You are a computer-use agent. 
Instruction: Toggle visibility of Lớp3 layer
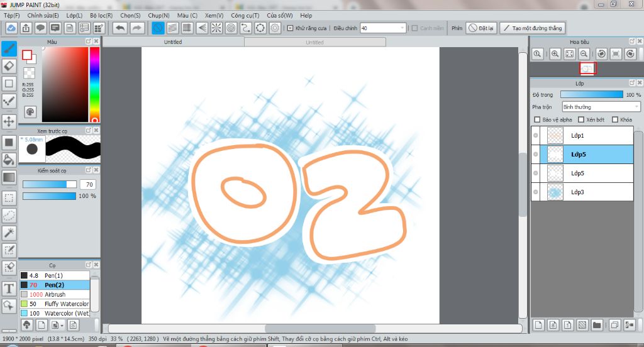pyautogui.click(x=536, y=192)
